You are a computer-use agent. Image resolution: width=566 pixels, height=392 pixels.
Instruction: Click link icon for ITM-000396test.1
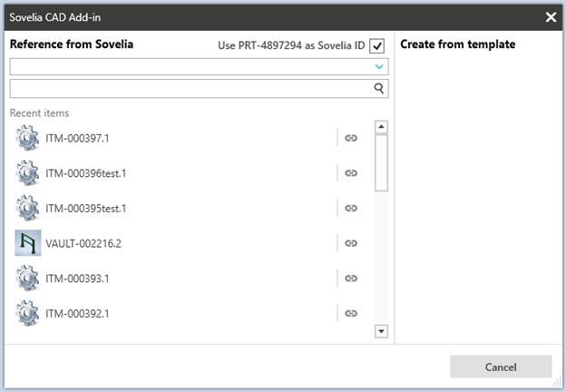click(x=351, y=173)
